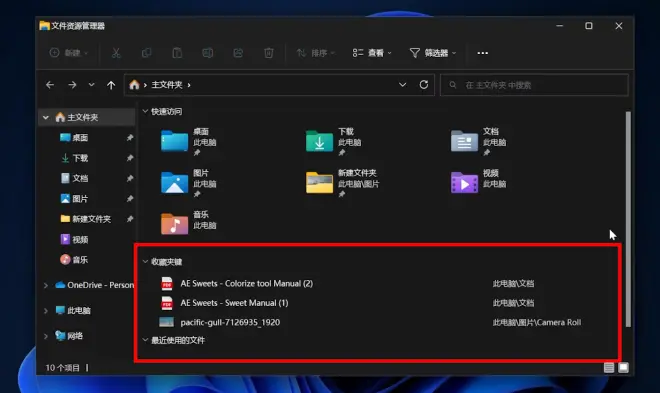The height and width of the screenshot is (393, 660).
Task: Expand the 此电脑 tree node
Action: coord(45,311)
